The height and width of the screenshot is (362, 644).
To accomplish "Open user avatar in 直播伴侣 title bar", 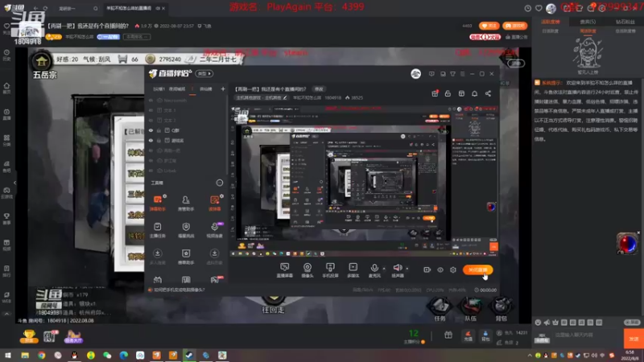I will click(415, 74).
